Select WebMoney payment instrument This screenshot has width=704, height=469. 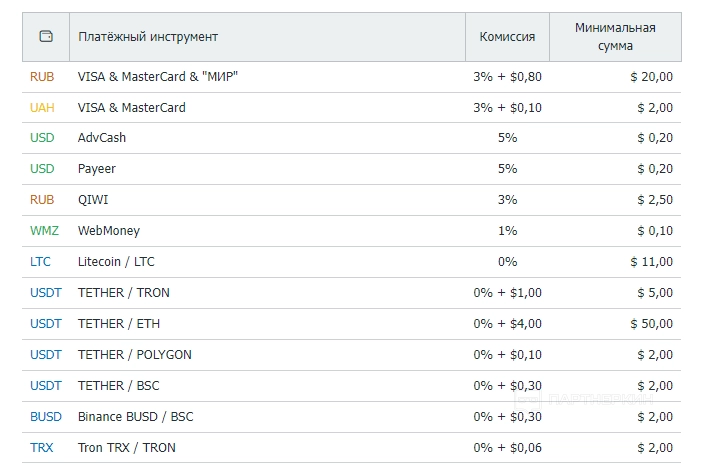(109, 231)
